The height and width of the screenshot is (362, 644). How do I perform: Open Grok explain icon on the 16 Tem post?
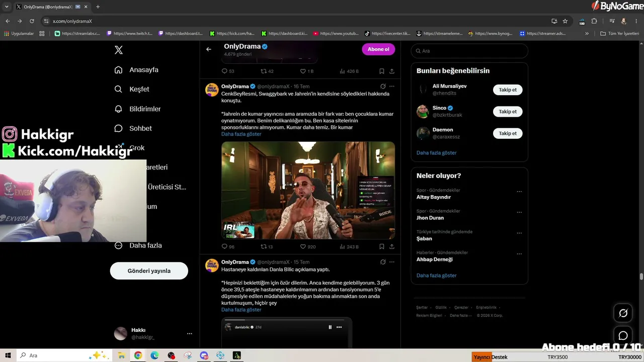(383, 86)
